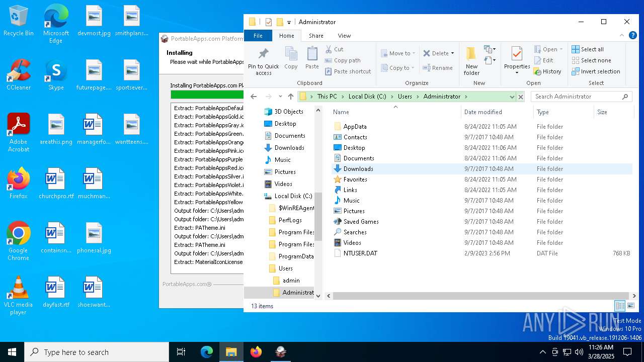Click Copy path in Clipboard group
This screenshot has width=644, height=362.
pyautogui.click(x=343, y=60)
